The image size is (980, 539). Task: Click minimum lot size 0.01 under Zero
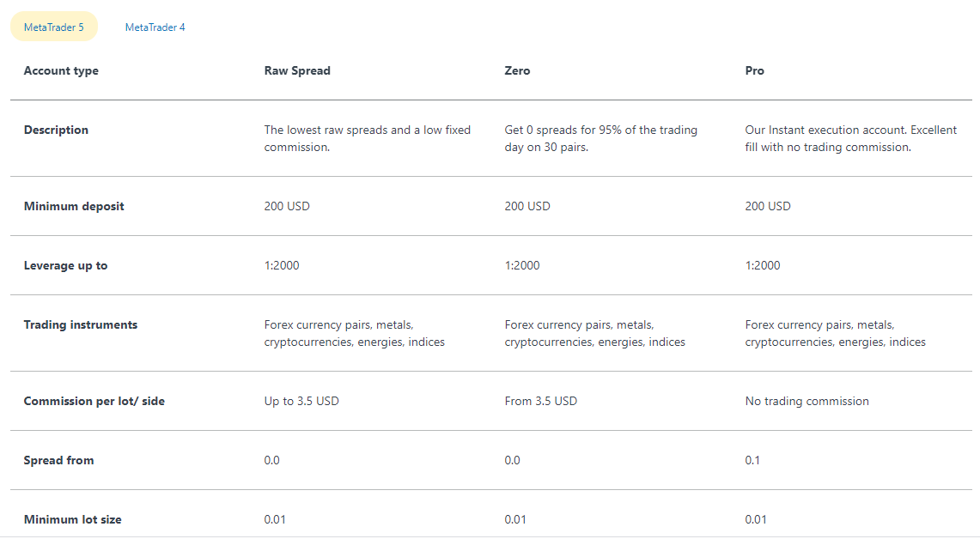(x=515, y=519)
